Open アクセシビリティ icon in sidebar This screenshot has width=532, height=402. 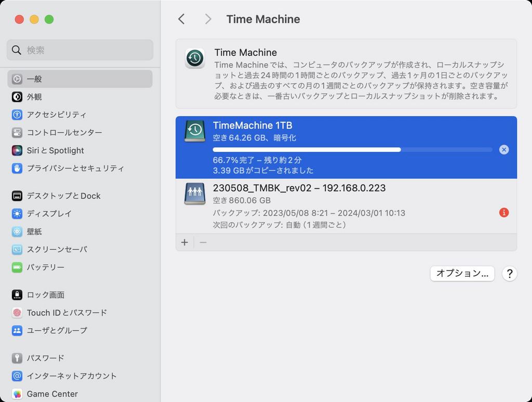[17, 114]
